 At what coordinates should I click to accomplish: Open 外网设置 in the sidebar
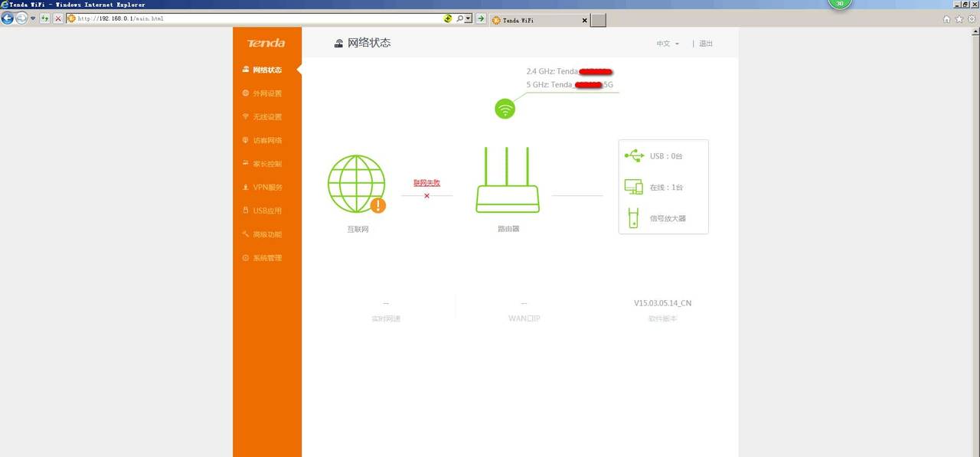[267, 93]
